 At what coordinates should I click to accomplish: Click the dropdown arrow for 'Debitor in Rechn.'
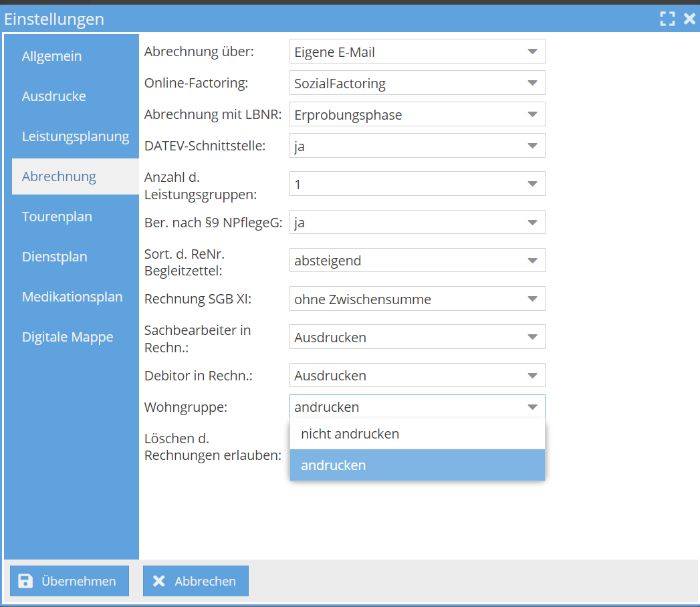(532, 376)
